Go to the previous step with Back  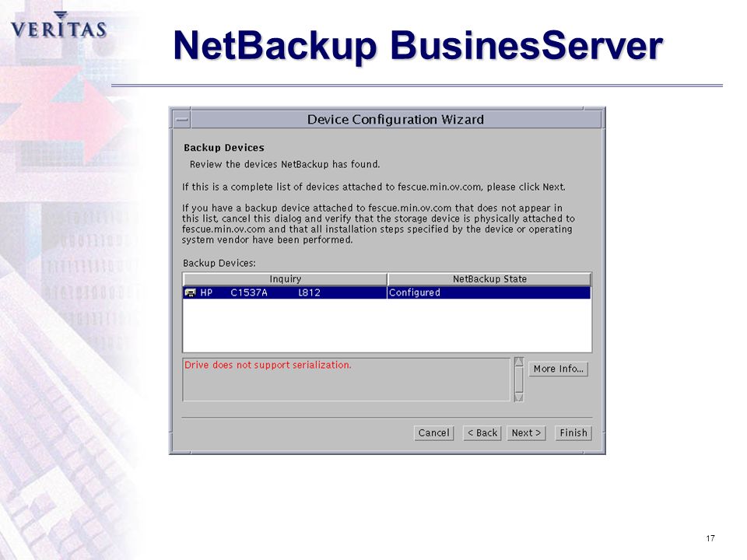pos(482,433)
